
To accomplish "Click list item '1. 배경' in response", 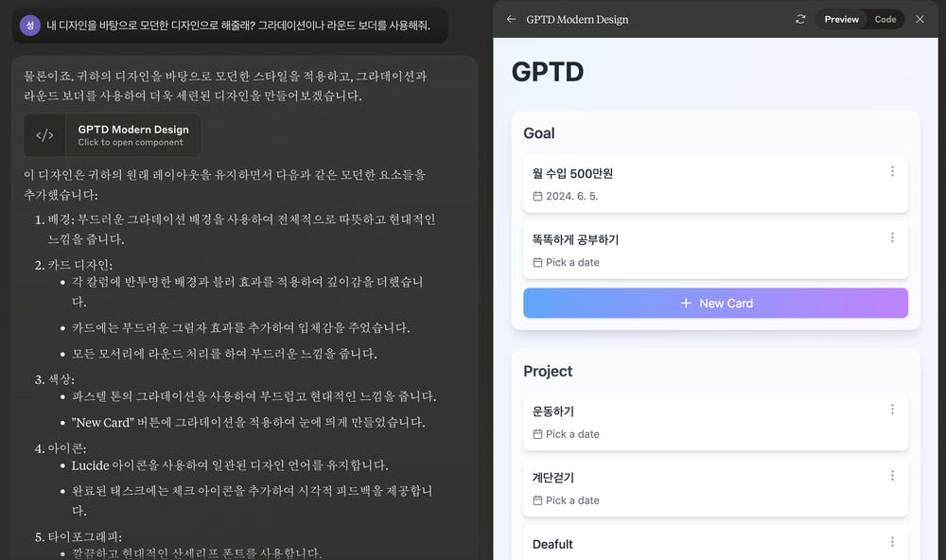I will click(236, 229).
